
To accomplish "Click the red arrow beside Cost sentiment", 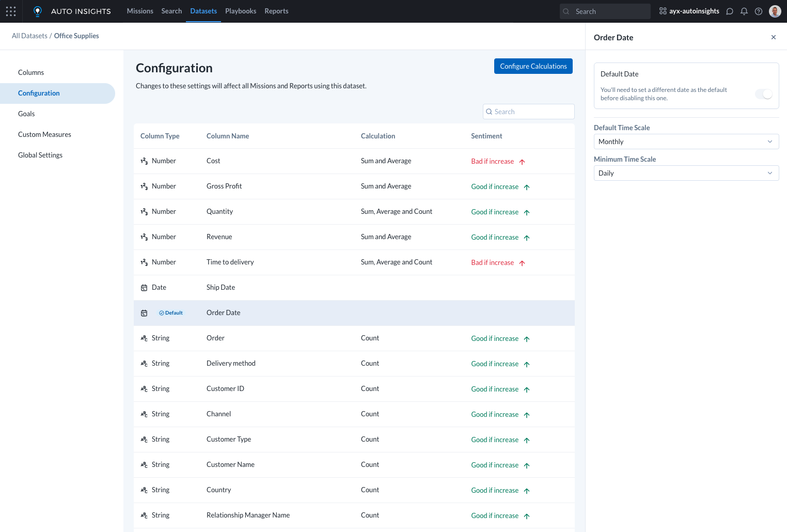I will pos(522,162).
